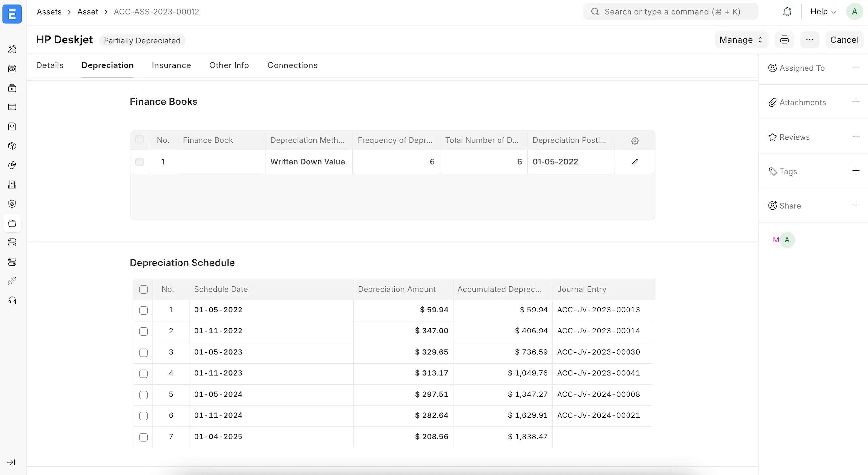Image resolution: width=868 pixels, height=475 pixels.
Task: Select the shield quality icon
Action: 12,203
